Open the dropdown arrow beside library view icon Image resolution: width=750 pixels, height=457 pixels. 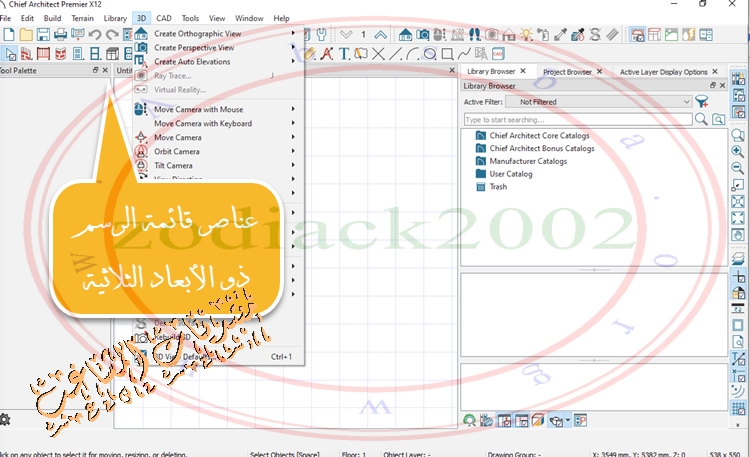(x=568, y=421)
